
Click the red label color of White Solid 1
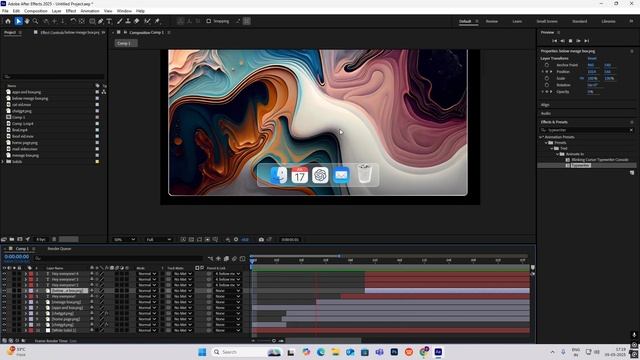click(x=31, y=330)
